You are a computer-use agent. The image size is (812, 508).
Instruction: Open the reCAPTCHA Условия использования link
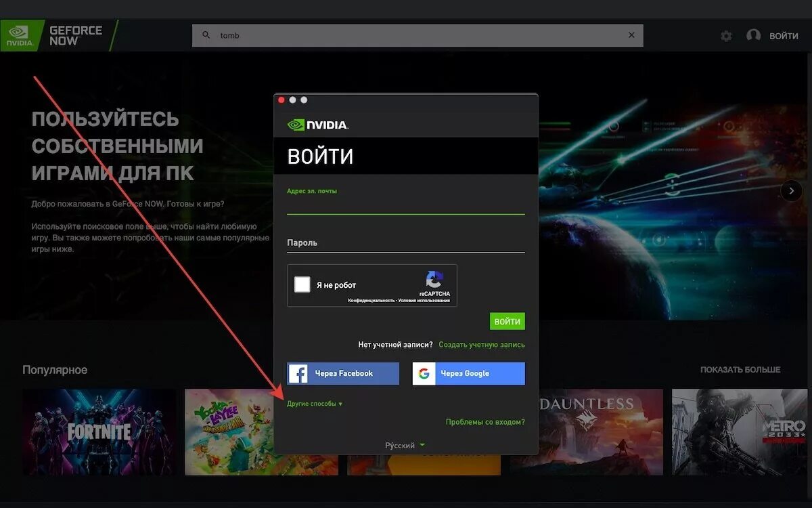tap(424, 300)
